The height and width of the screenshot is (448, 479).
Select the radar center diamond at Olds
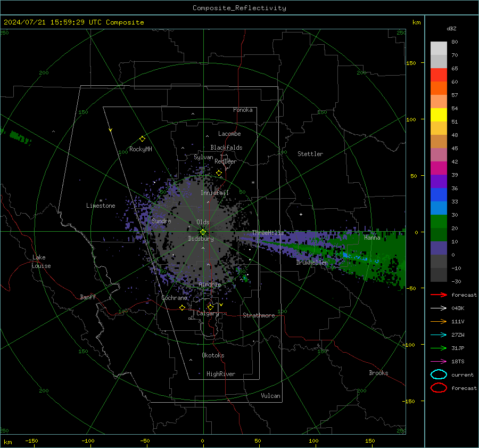pyautogui.click(x=203, y=232)
